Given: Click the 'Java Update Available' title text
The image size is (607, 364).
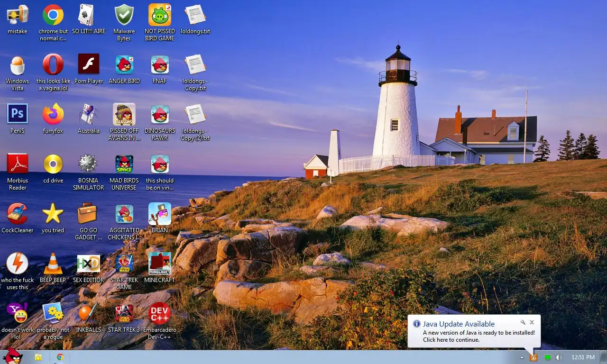Looking at the screenshot, I should click(x=459, y=324).
